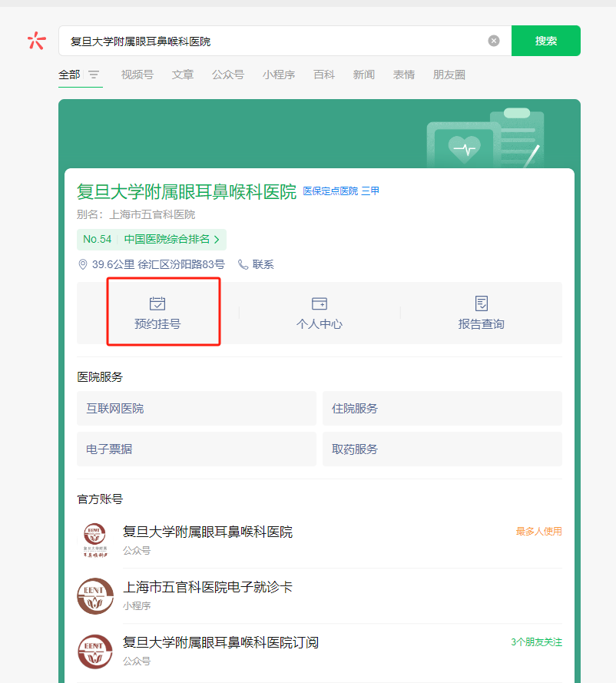The image size is (616, 683).
Task: Switch to the 朋友圈 tab
Action: 449,75
